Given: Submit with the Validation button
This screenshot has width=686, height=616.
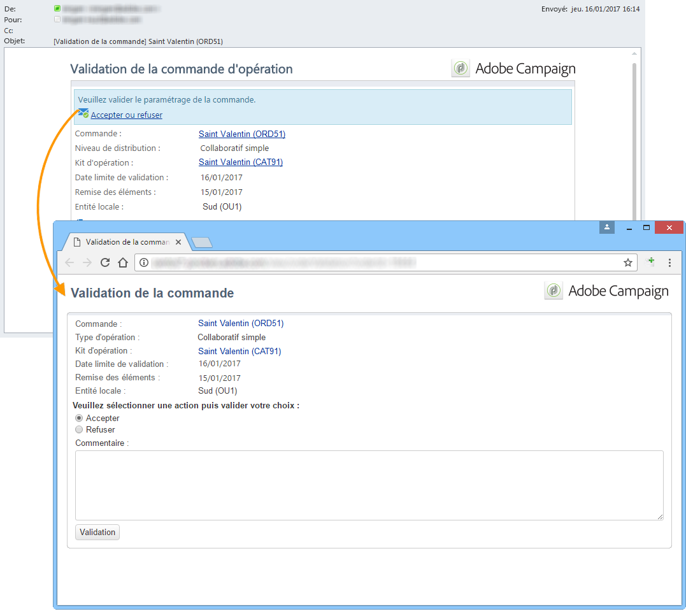Looking at the screenshot, I should 97,532.
